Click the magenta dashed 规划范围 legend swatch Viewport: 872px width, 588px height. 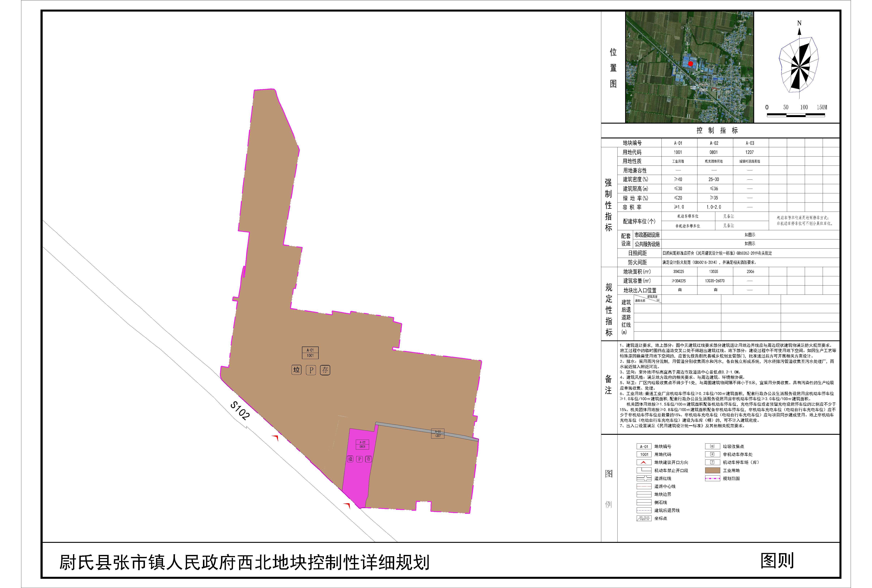click(x=712, y=478)
